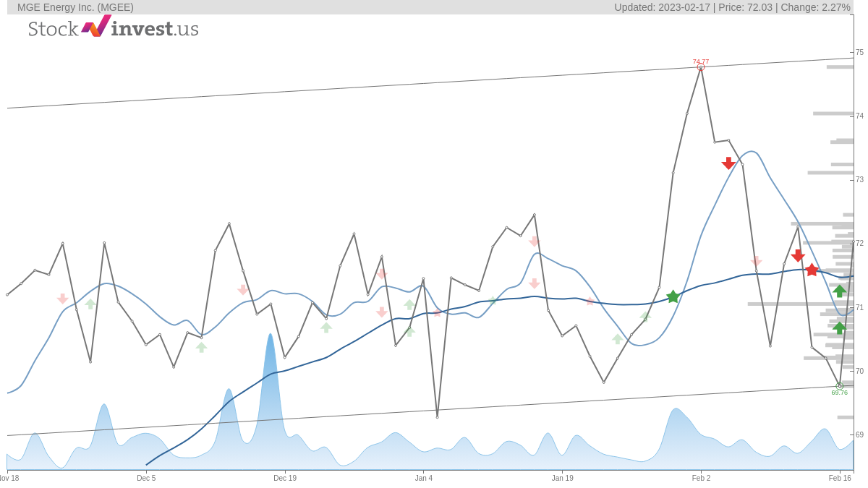Click the faded green star just before Jan 4
Viewport: 868px width, 488px height.
pos(409,331)
